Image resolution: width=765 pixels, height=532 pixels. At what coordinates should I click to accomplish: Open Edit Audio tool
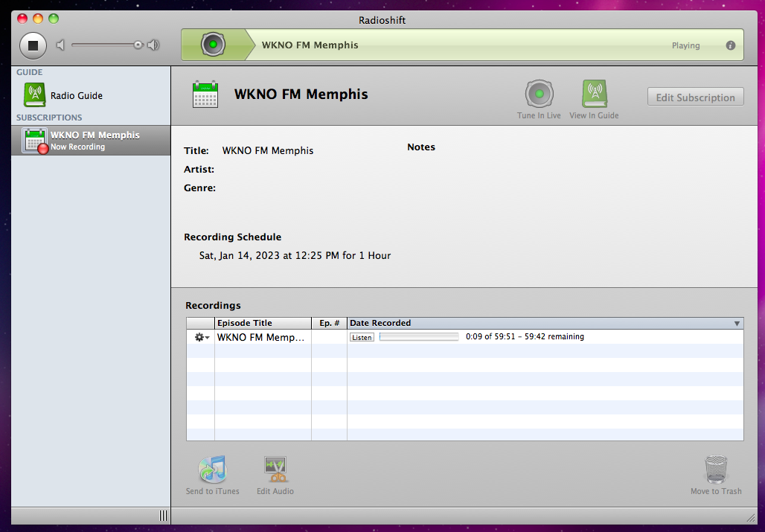[x=275, y=475]
